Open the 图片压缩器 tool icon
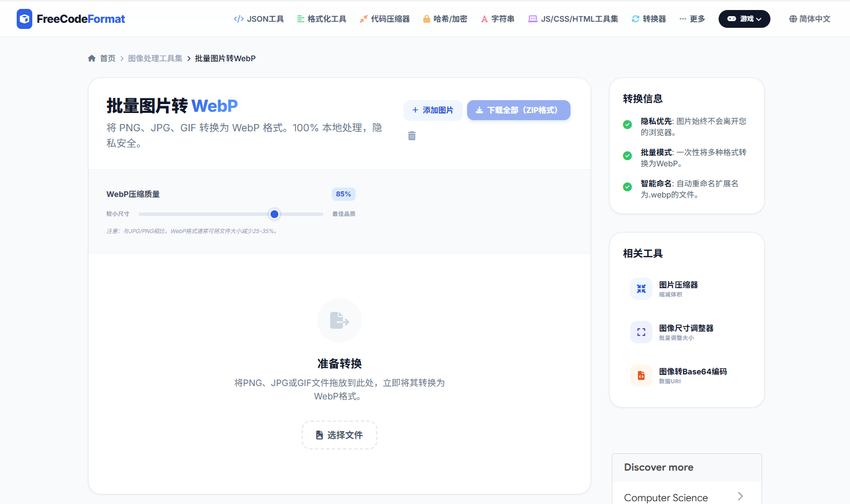This screenshot has width=850, height=504. pos(641,289)
